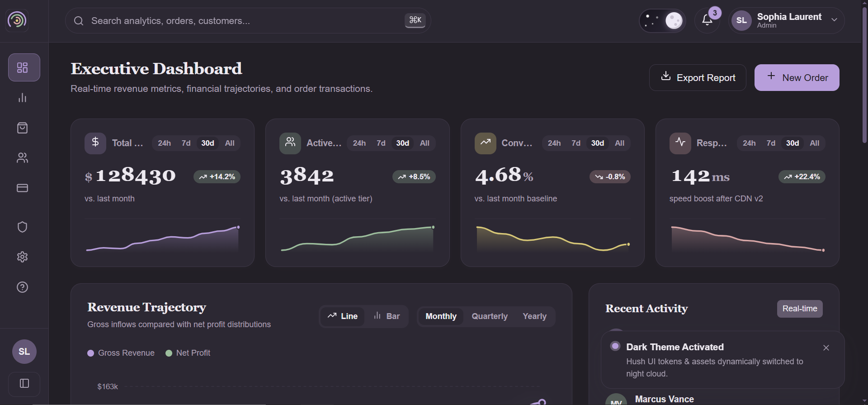This screenshot has width=868, height=405.
Task: Click the -0.8% change badge
Action: click(x=610, y=177)
